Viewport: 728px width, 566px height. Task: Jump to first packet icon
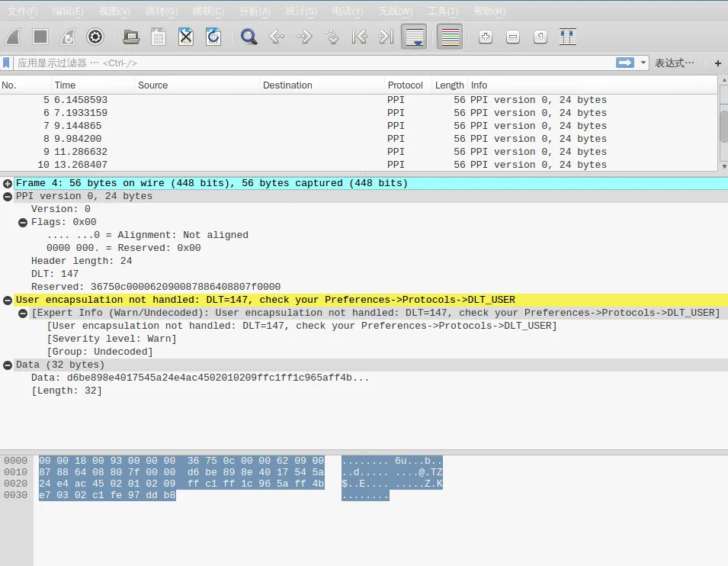359,37
